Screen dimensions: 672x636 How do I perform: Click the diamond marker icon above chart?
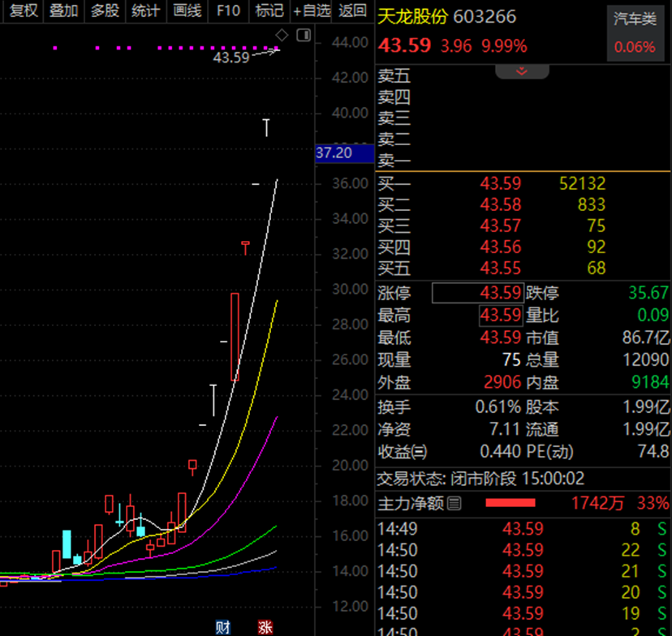(282, 35)
